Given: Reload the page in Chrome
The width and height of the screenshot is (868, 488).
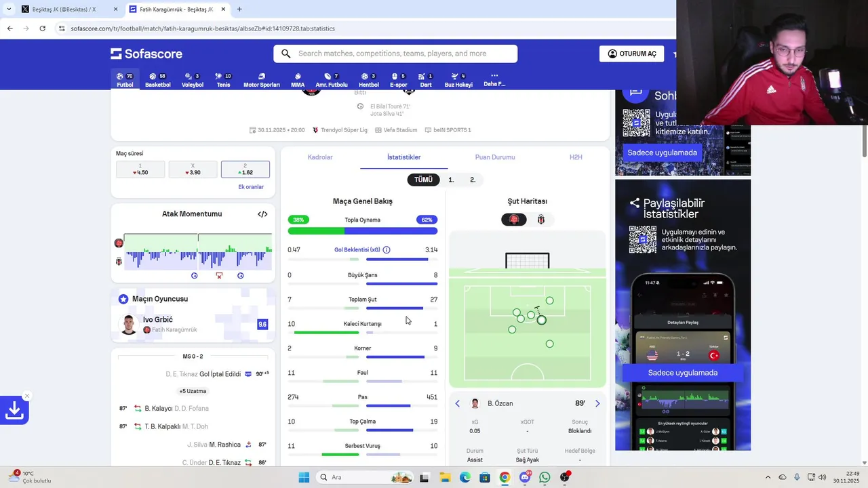Looking at the screenshot, I should 42,28.
